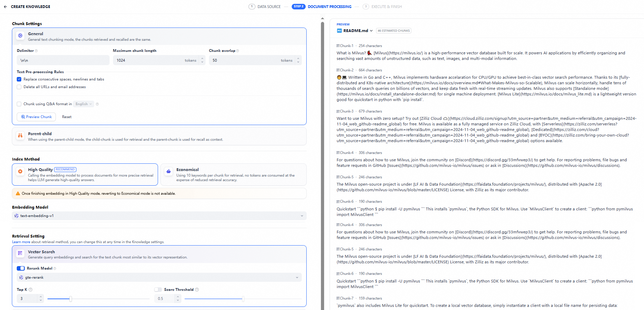This screenshot has height=310, width=644.
Task: Click the Top K help icon
Action: (30, 290)
